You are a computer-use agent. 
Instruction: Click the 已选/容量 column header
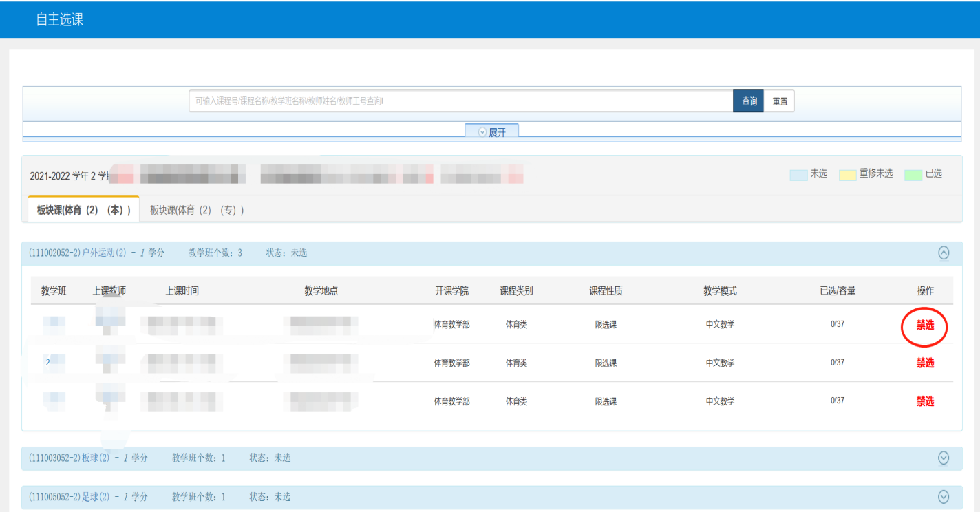(x=837, y=291)
